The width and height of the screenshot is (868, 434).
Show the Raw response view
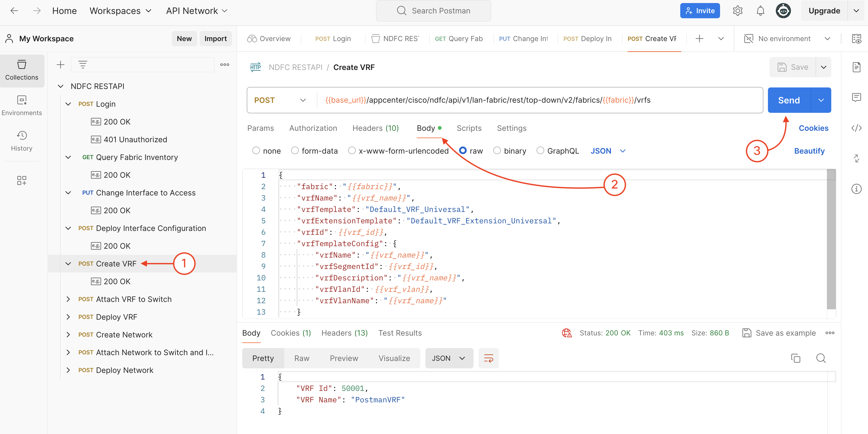pyautogui.click(x=301, y=358)
